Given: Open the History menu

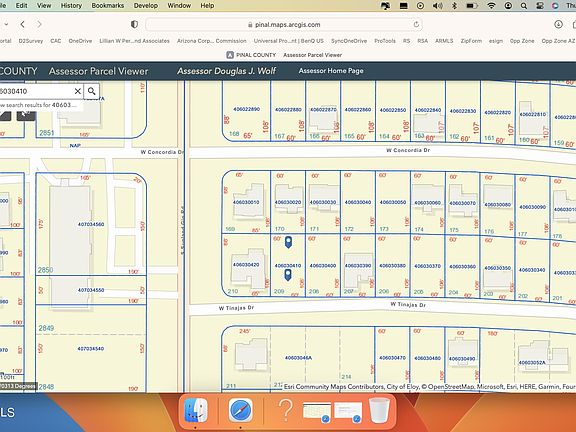Looking at the screenshot, I should coord(71,6).
